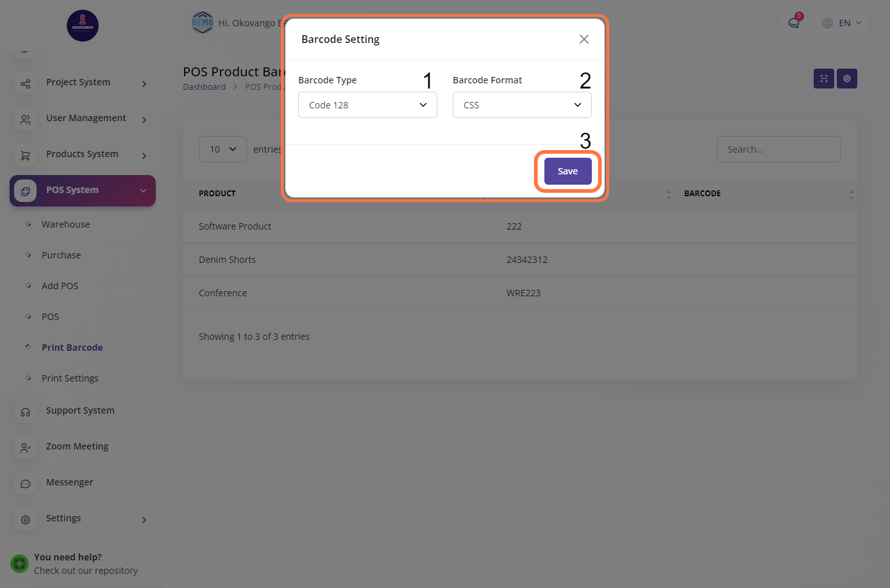The width and height of the screenshot is (890, 588).
Task: Go to Print Settings page
Action: [70, 378]
